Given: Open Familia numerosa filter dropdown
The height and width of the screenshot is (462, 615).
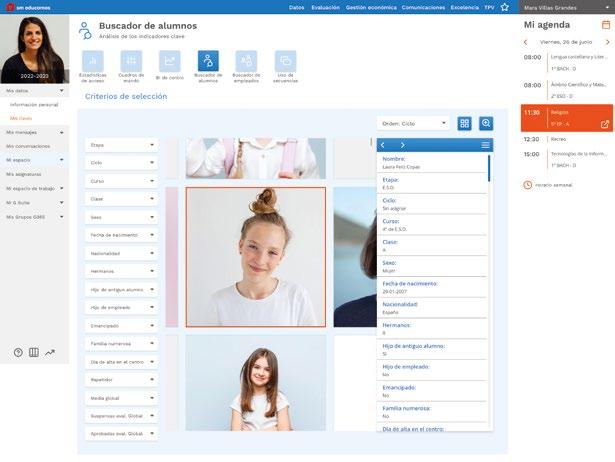Looking at the screenshot, I should (x=121, y=344).
